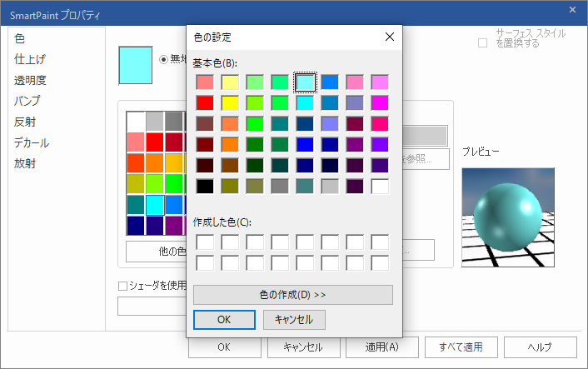Open the バンプ tab

27,101
